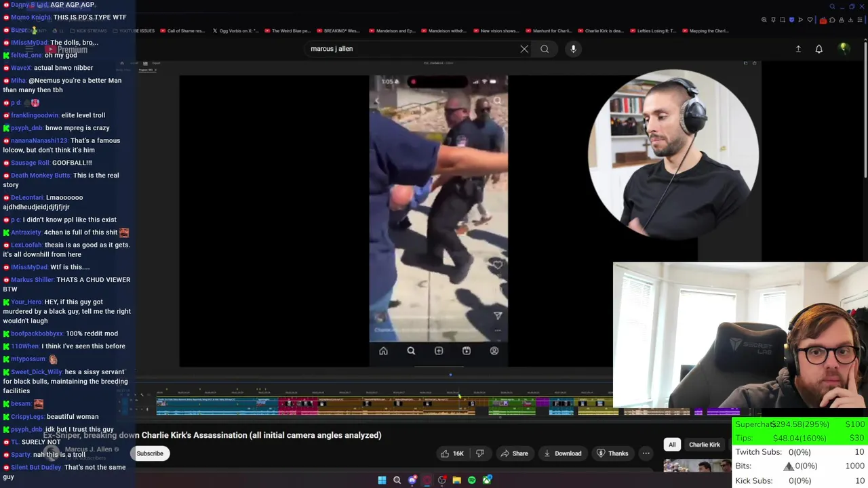The height and width of the screenshot is (488, 868).
Task: Open Discord from the taskbar
Action: (x=412, y=480)
